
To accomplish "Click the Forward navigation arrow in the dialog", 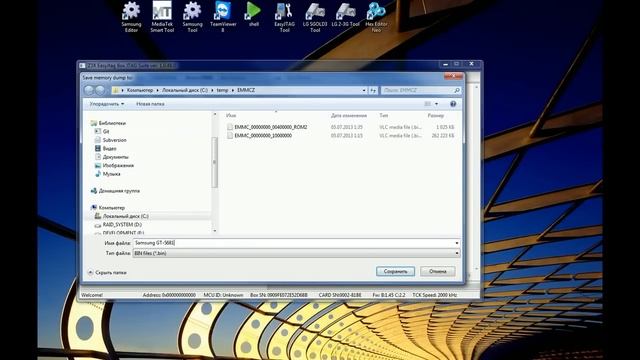I will pos(100,90).
